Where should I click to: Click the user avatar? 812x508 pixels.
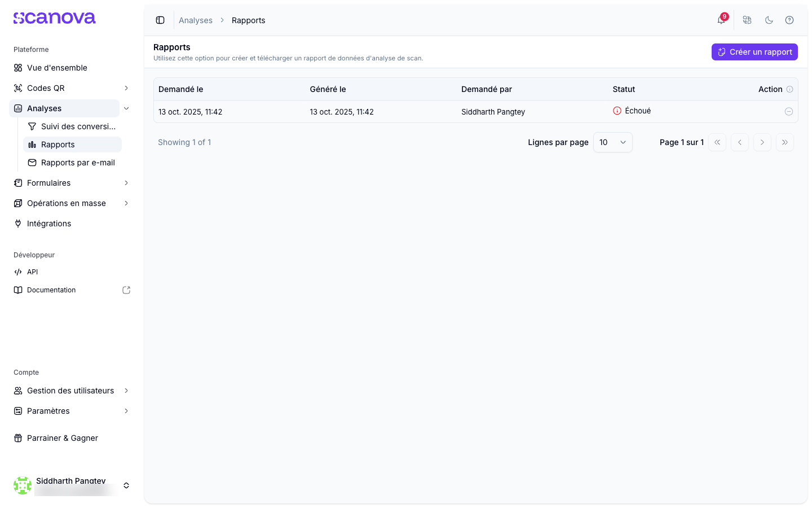coord(23,485)
